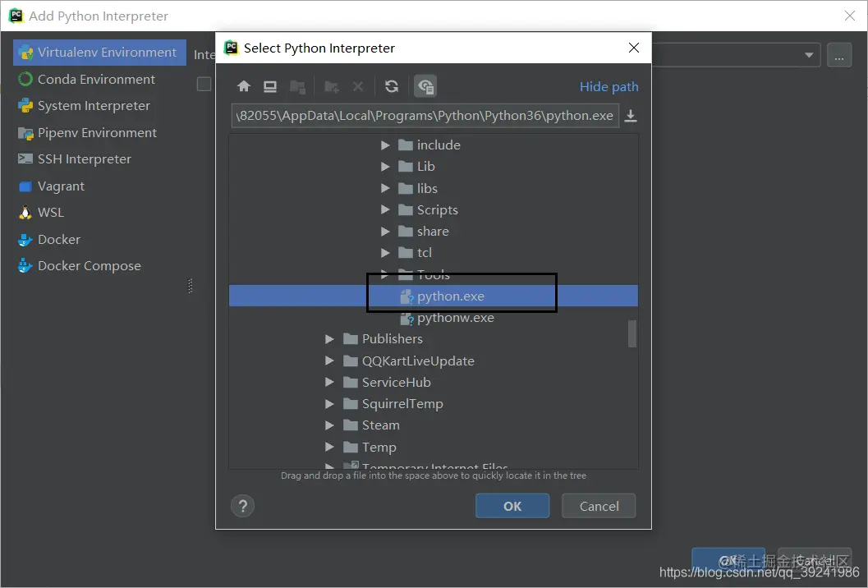Click the delete toolbar icon
Screen dimensions: 868x588
[357, 86]
